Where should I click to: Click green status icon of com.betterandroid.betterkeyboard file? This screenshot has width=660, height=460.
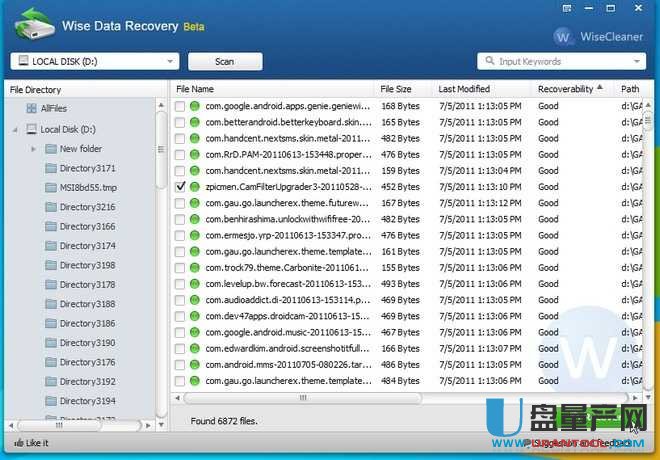tap(195, 122)
